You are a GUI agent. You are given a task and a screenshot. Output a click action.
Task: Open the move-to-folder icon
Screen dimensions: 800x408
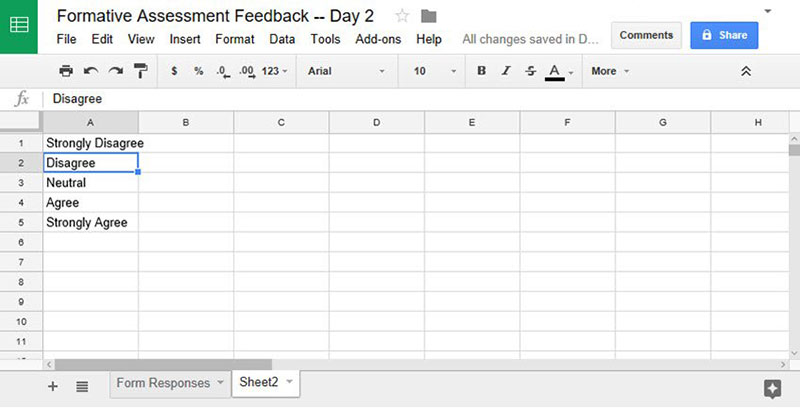click(x=429, y=16)
